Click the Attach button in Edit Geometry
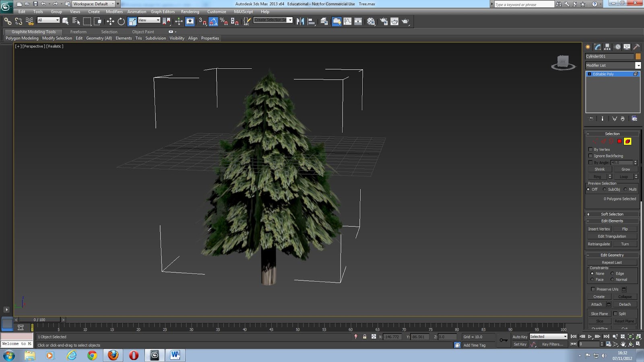 [x=596, y=304]
